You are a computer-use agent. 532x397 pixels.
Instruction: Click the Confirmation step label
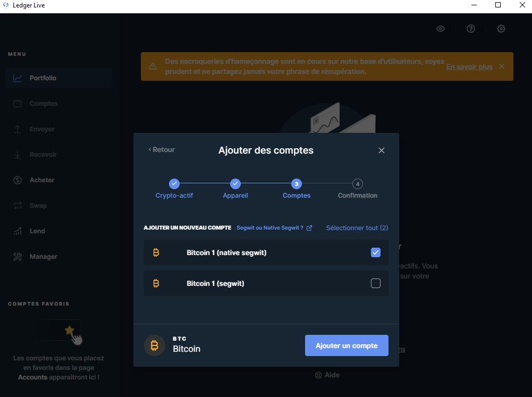click(x=358, y=196)
